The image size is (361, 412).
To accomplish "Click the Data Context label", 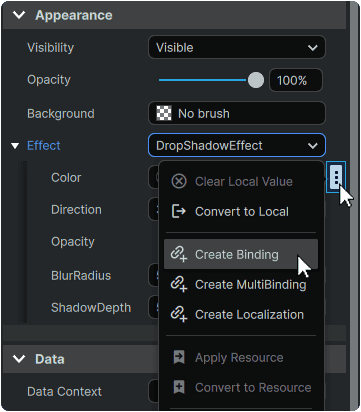I will [x=64, y=392].
